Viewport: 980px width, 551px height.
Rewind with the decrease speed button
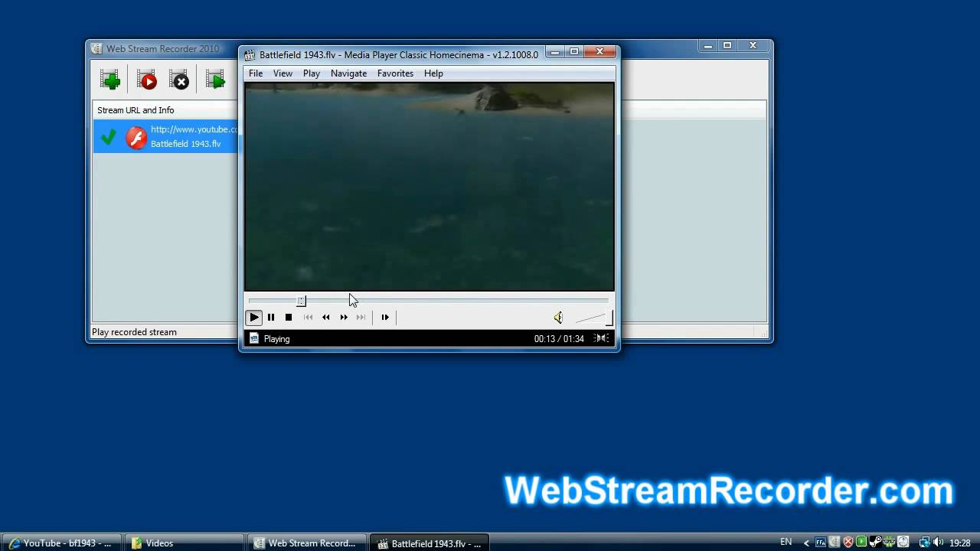click(x=326, y=317)
